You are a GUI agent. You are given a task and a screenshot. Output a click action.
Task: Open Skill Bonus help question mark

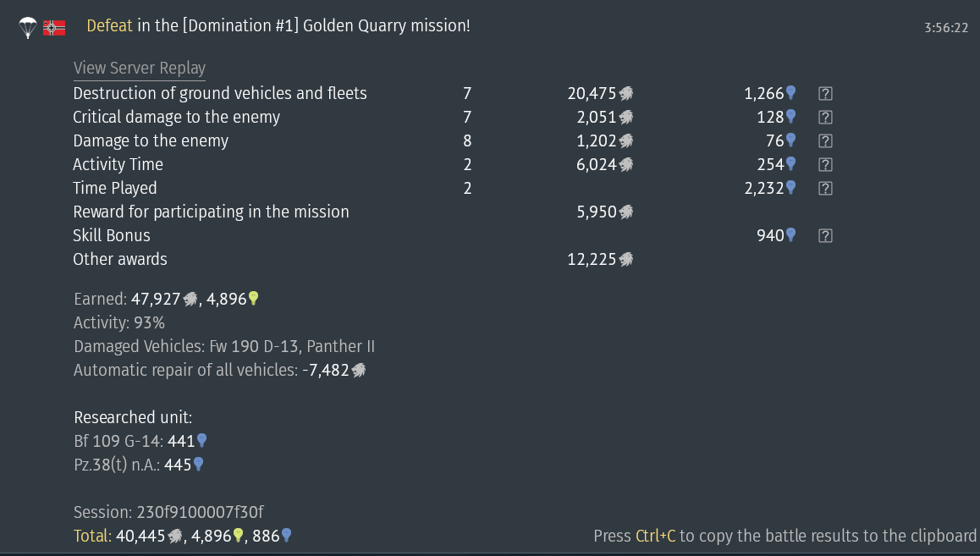click(x=825, y=236)
